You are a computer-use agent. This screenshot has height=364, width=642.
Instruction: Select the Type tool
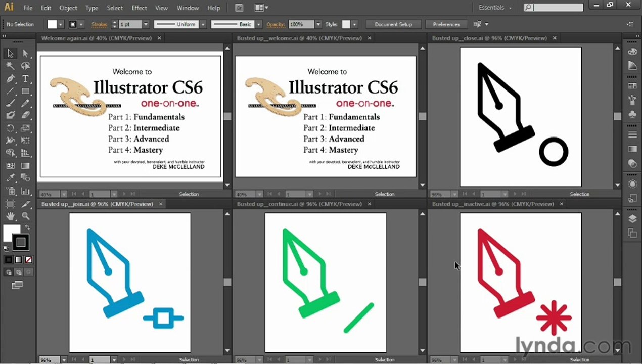[x=25, y=79]
